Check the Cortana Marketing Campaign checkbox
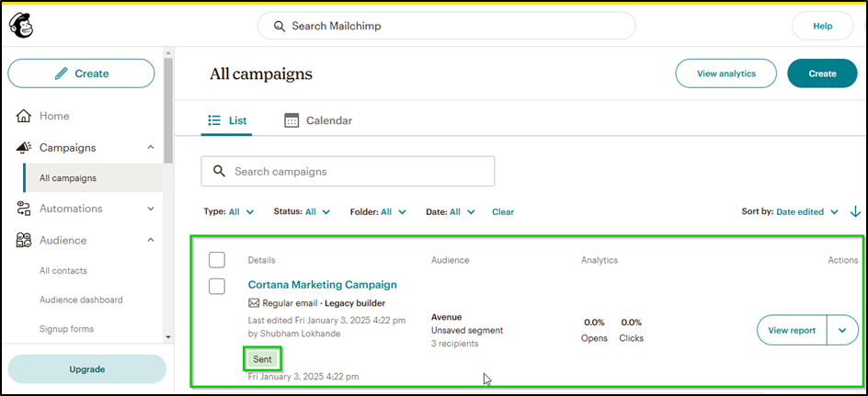 click(x=217, y=286)
